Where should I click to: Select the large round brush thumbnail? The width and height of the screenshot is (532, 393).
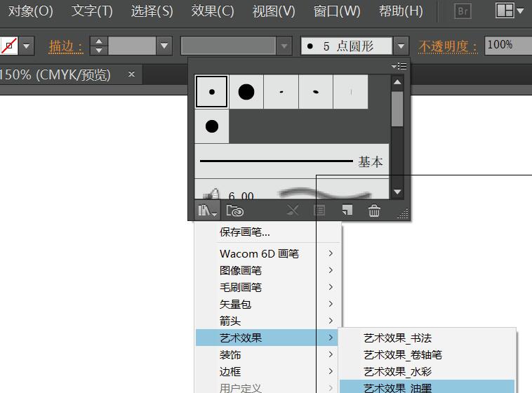point(246,92)
